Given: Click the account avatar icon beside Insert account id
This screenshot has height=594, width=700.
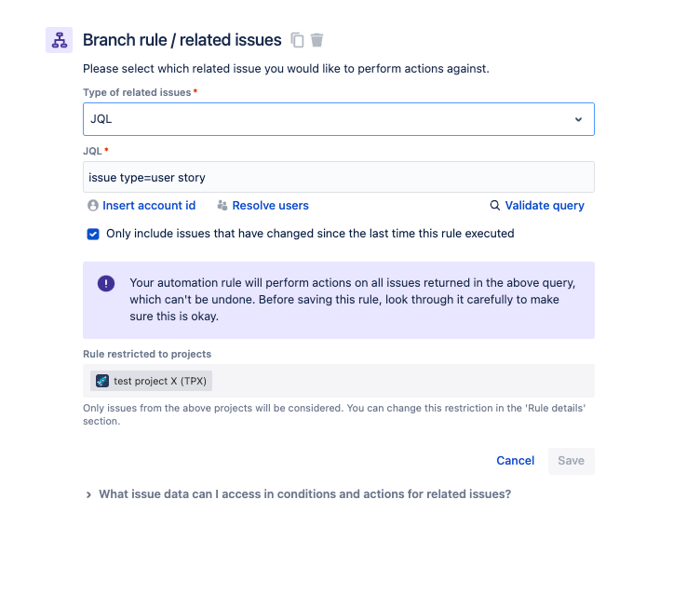Looking at the screenshot, I should click(x=93, y=206).
